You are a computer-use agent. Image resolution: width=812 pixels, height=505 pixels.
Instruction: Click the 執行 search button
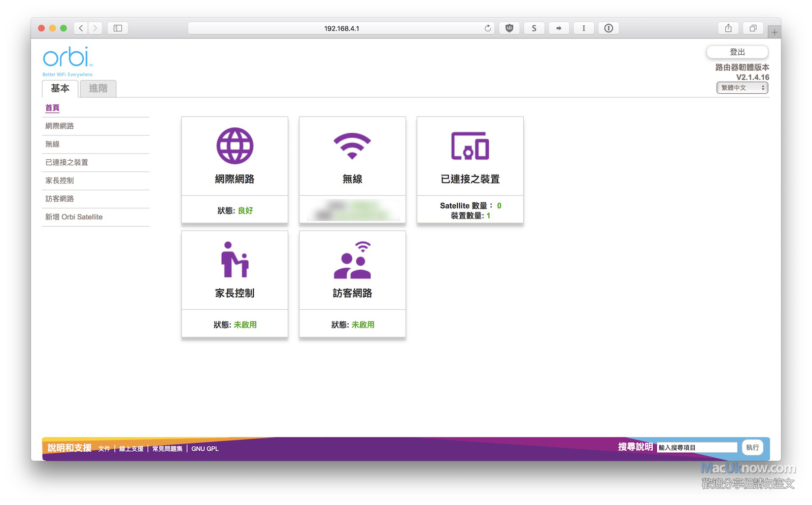tap(752, 447)
